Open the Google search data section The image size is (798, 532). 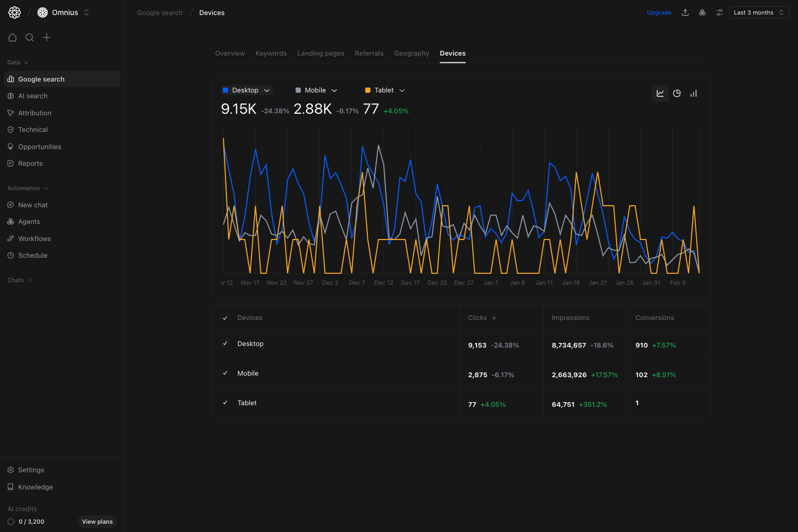pyautogui.click(x=42, y=79)
